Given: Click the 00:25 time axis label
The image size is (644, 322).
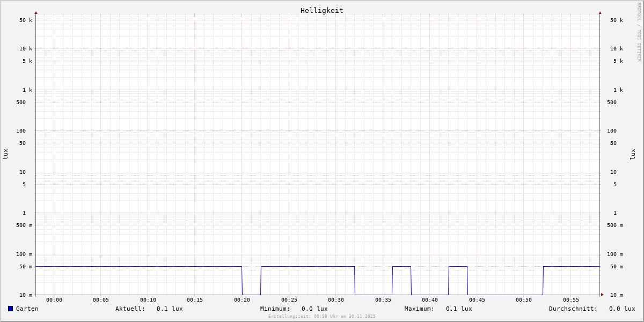Looking at the screenshot, I should pyautogui.click(x=289, y=300).
